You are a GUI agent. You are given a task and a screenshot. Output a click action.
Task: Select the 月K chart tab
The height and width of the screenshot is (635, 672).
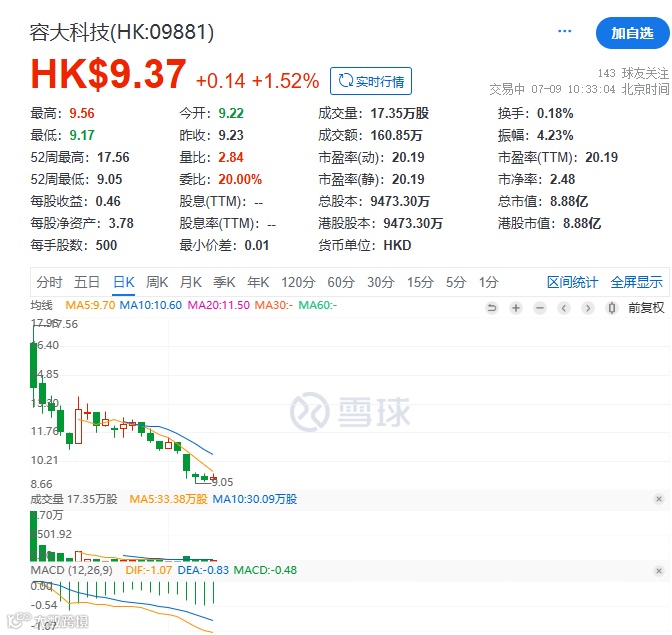(x=191, y=282)
